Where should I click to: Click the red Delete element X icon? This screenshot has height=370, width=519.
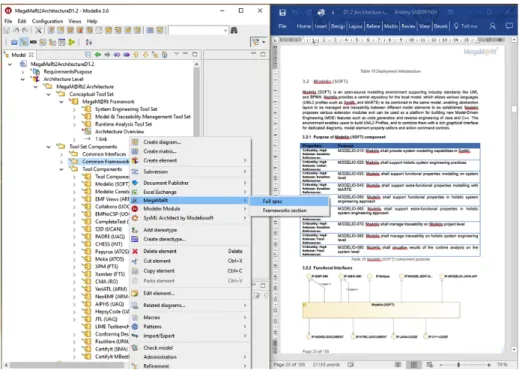coord(135,251)
